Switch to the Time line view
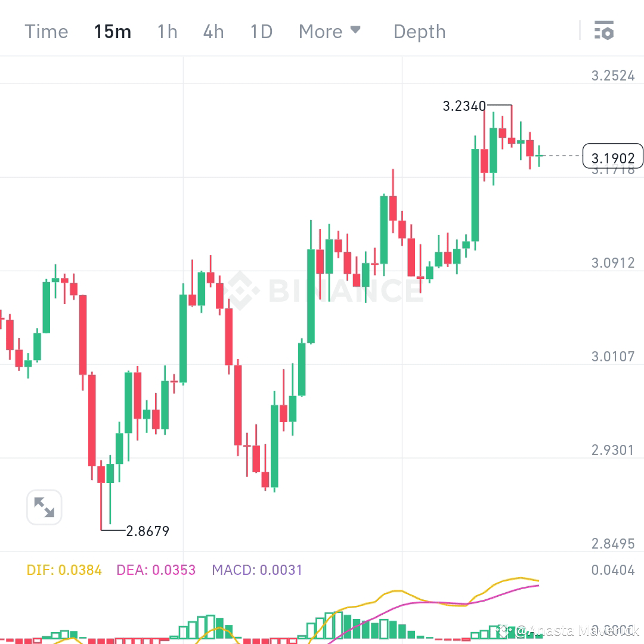 point(46,32)
